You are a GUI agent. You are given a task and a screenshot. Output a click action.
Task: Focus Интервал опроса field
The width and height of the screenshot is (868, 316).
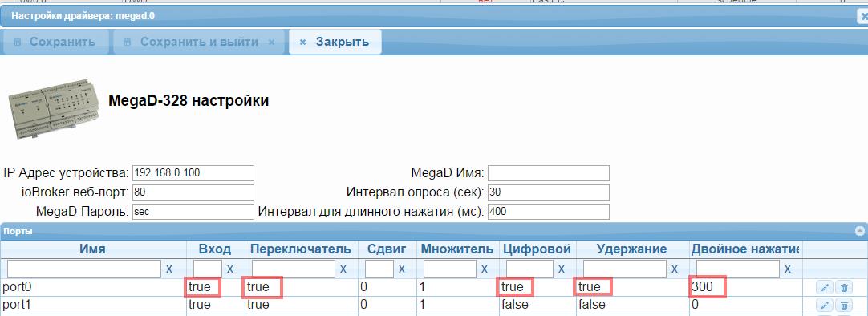tap(549, 192)
